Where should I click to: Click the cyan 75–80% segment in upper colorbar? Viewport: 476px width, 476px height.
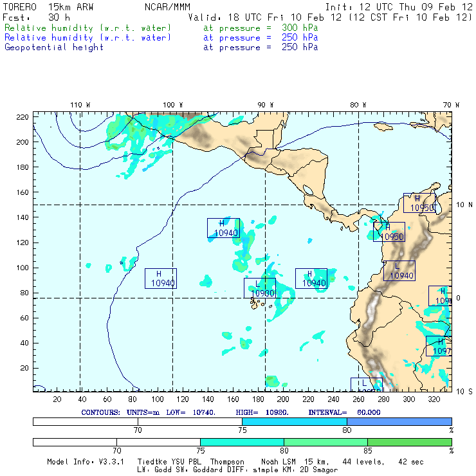pos(295,421)
